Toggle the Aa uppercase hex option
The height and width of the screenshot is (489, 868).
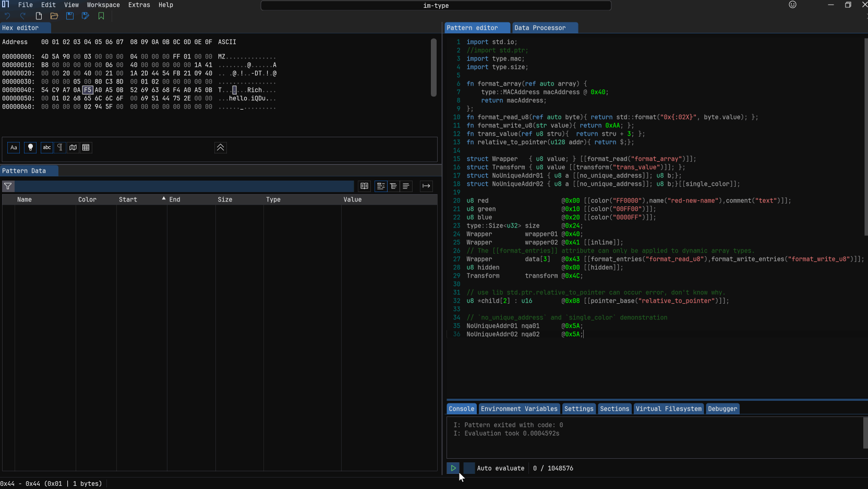click(14, 148)
